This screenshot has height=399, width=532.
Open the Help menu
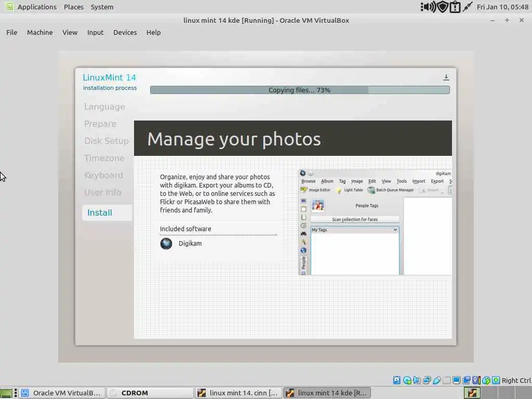(153, 33)
